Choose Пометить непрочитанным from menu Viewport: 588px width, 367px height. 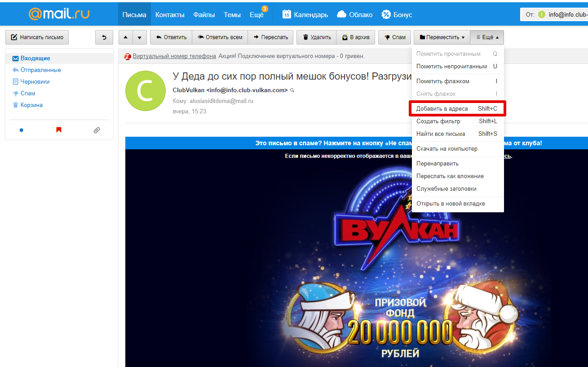(x=458, y=67)
